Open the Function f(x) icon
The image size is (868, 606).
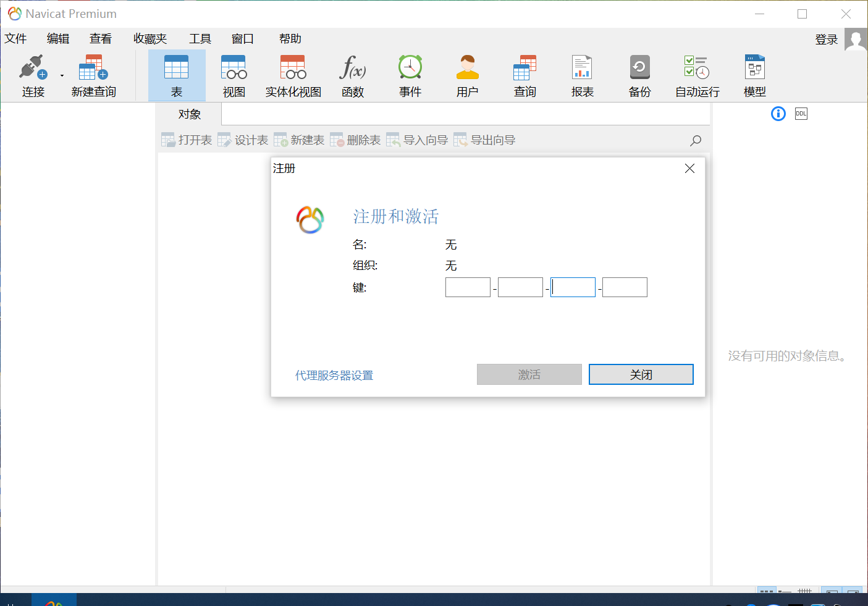pyautogui.click(x=353, y=68)
